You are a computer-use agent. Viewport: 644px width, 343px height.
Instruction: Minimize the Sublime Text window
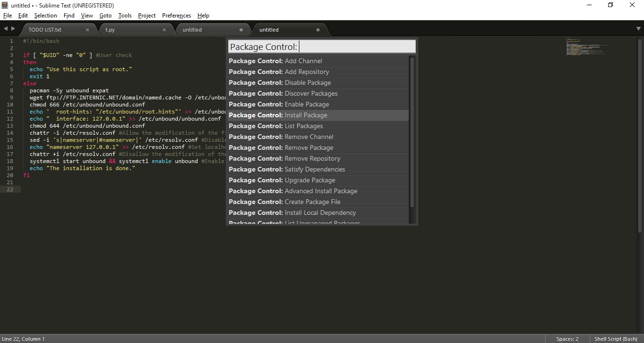tap(590, 5)
